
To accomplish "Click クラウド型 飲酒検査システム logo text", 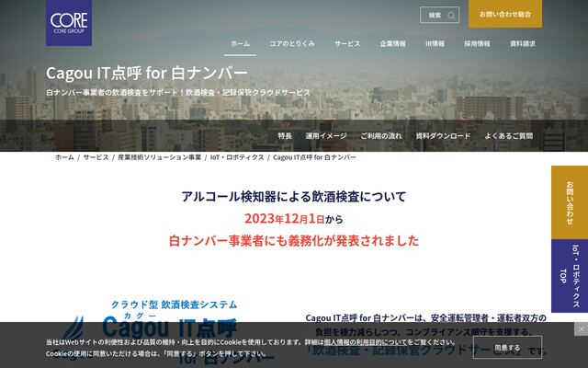I will [174, 305].
